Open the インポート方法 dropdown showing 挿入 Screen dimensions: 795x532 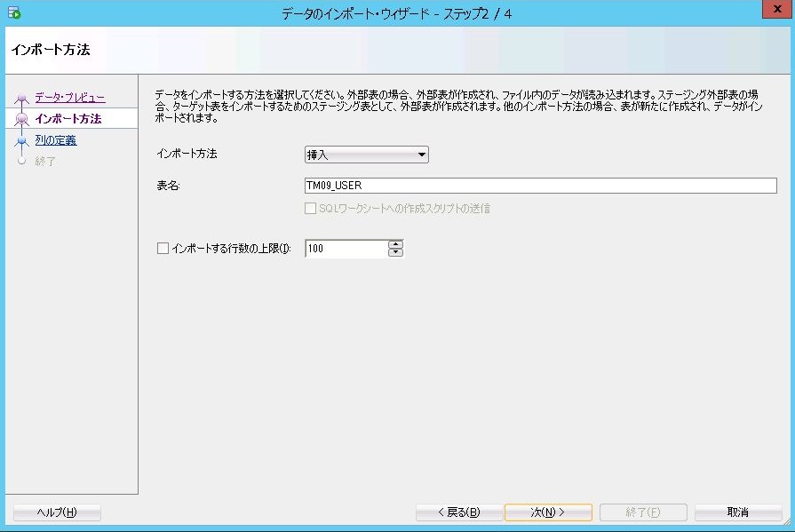pos(366,155)
